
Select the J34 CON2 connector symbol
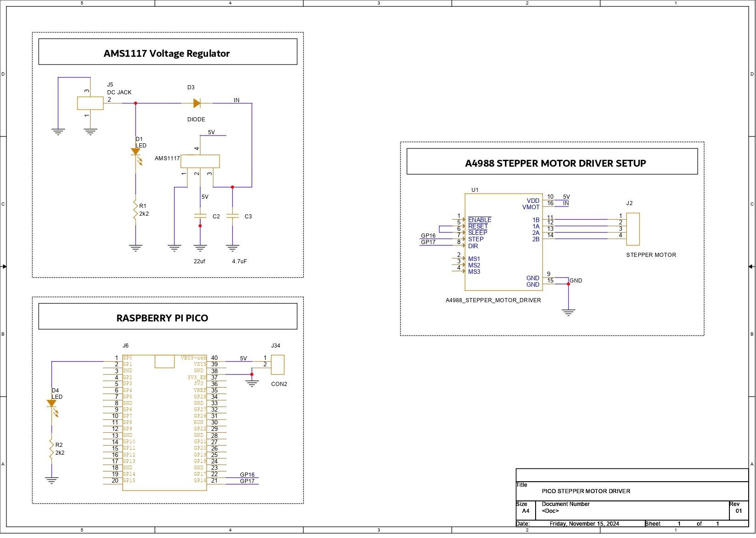[x=278, y=364]
